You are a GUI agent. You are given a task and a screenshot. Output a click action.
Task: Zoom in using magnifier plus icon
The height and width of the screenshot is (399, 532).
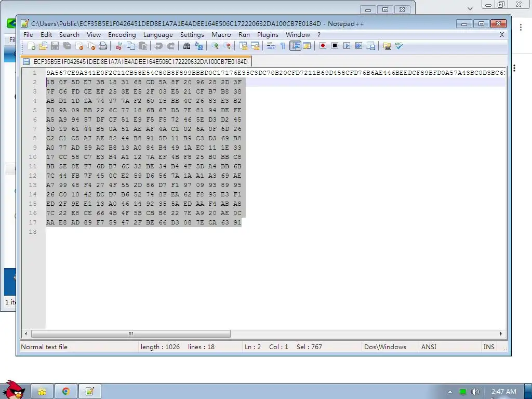coord(215,46)
